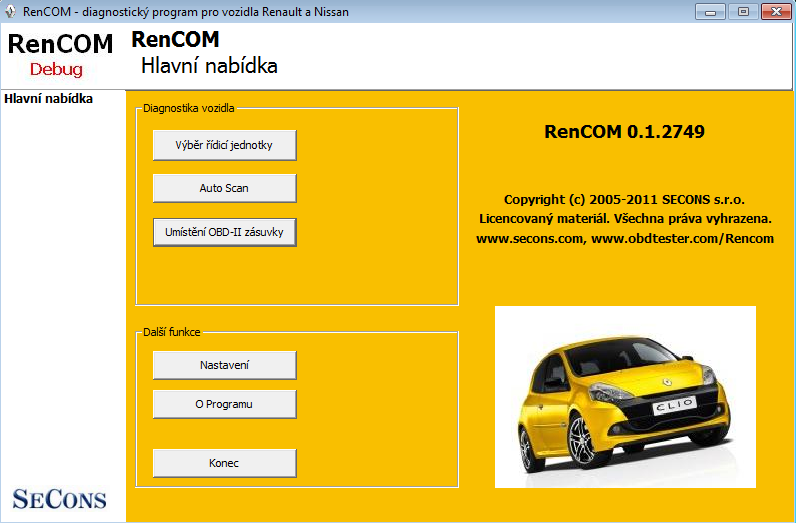Click the yellow Renault Clio picture
The image size is (796, 523).
(625, 397)
